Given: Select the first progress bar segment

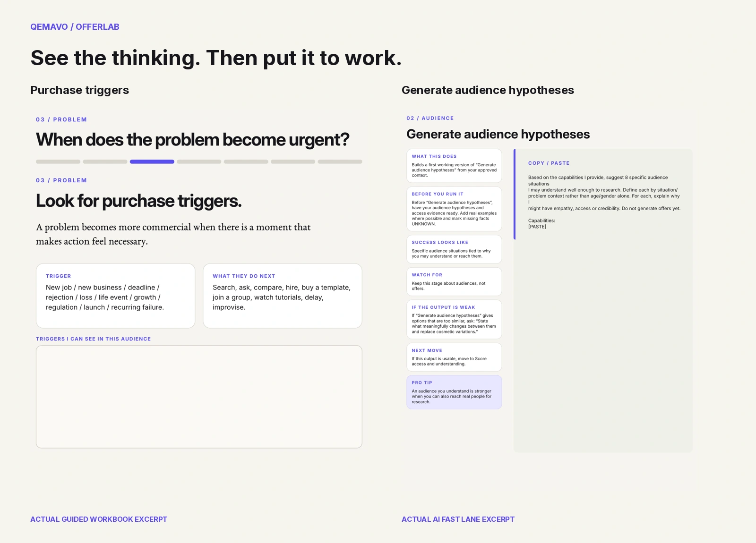Looking at the screenshot, I should pos(58,161).
